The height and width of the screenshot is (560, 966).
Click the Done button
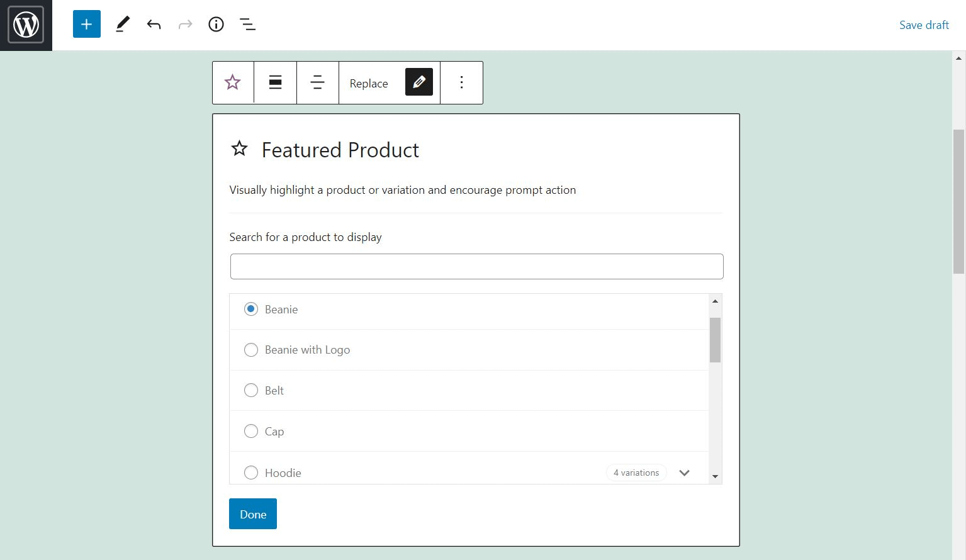point(252,513)
